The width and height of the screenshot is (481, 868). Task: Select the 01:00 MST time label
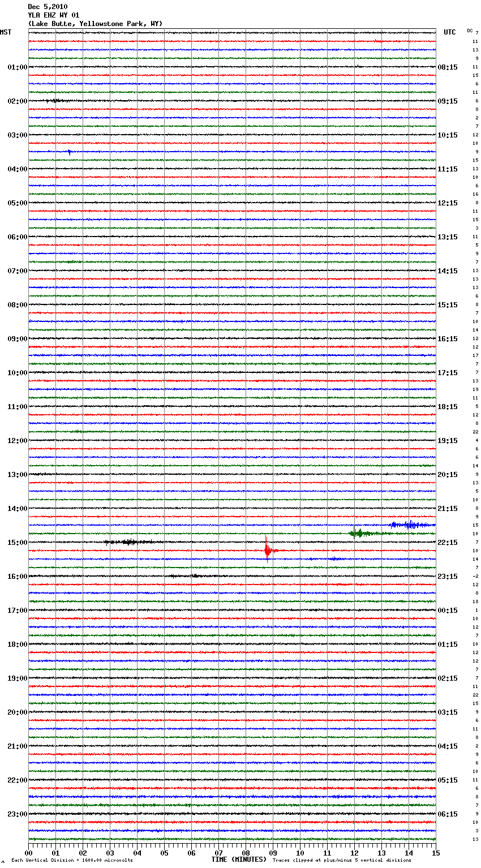click(18, 67)
